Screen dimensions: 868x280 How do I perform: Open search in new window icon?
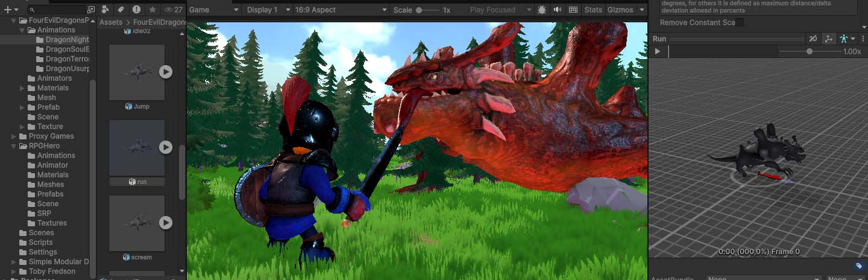click(91, 10)
